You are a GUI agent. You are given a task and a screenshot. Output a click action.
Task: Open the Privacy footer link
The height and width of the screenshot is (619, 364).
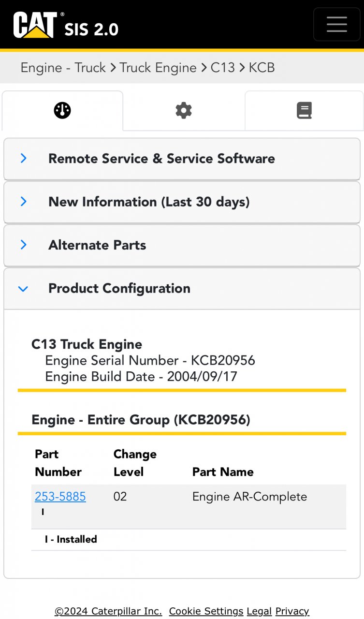[292, 611]
